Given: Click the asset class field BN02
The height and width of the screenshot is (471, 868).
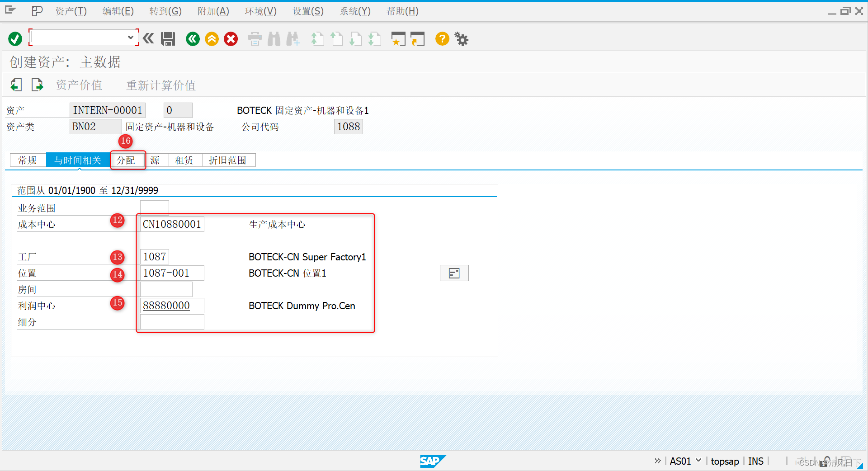Looking at the screenshot, I should 95,127.
